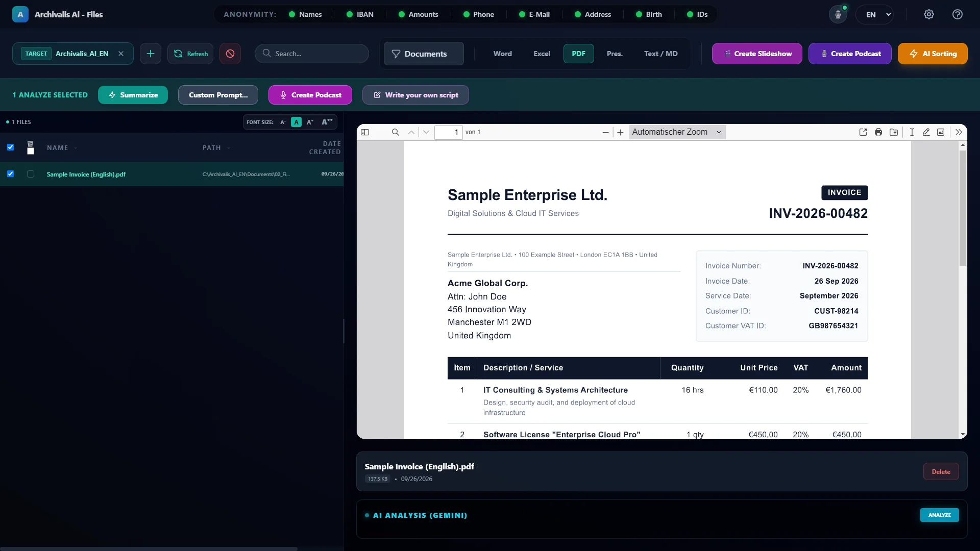The width and height of the screenshot is (980, 551).
Task: Click the PDF page number field
Action: pyautogui.click(x=449, y=132)
